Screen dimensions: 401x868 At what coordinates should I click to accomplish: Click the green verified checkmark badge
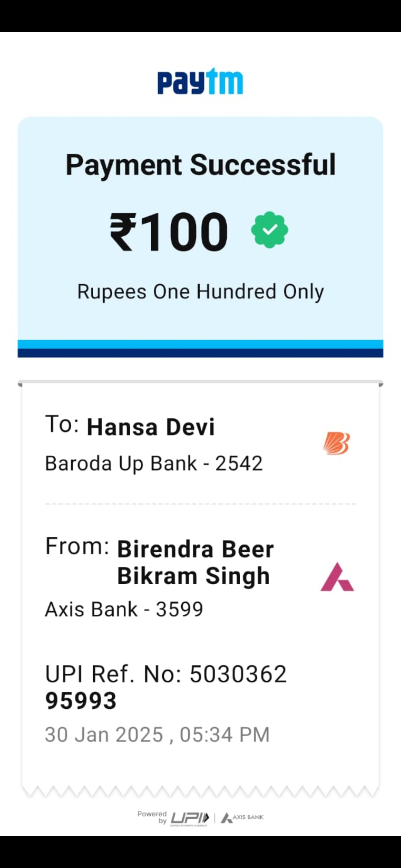[270, 230]
